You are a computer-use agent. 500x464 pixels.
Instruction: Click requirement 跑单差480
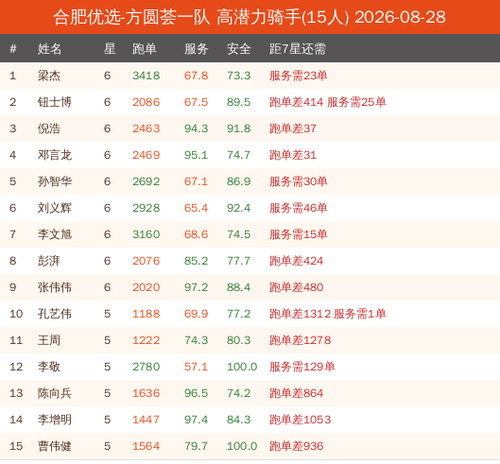[x=296, y=287]
